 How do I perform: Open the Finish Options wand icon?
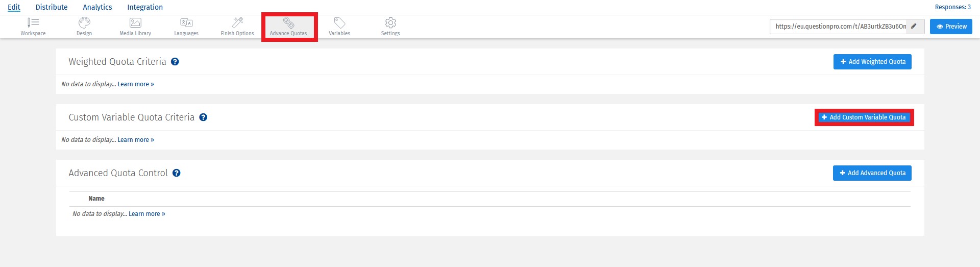click(237, 23)
